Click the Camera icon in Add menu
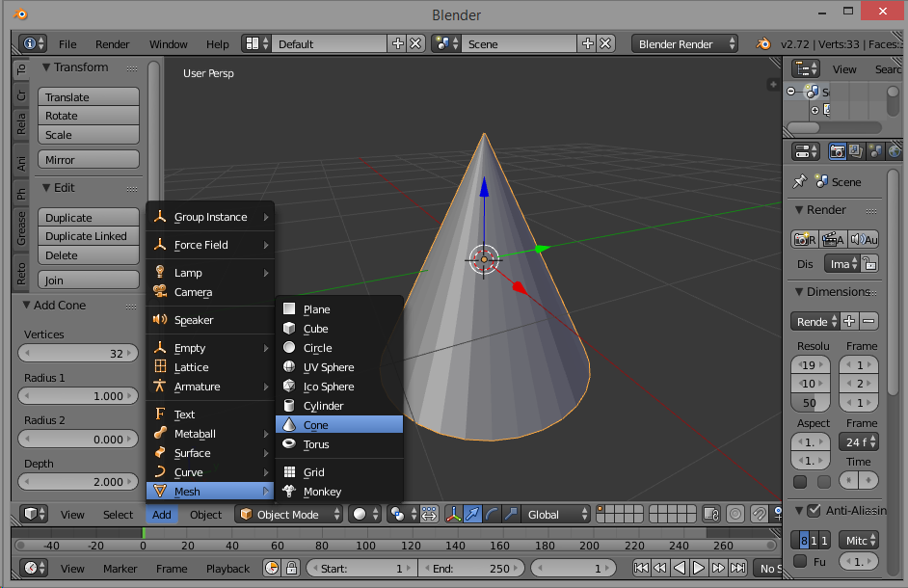Viewport: 908px width, 588px height. tap(160, 292)
